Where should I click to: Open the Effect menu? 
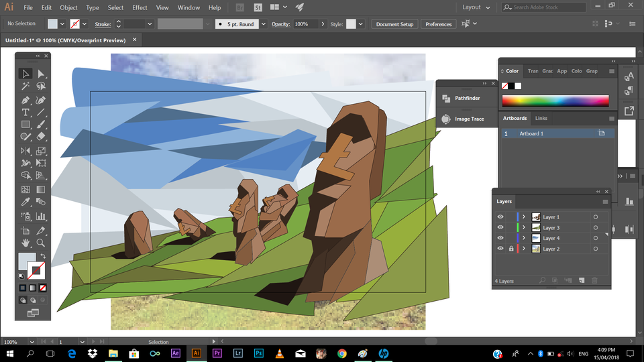point(140,7)
